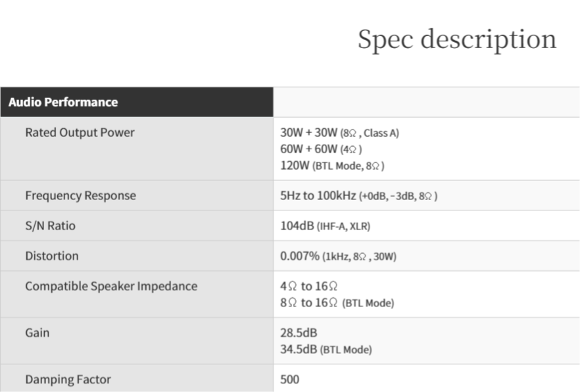
Task: Click the Frequency Response row label
Action: pos(80,195)
